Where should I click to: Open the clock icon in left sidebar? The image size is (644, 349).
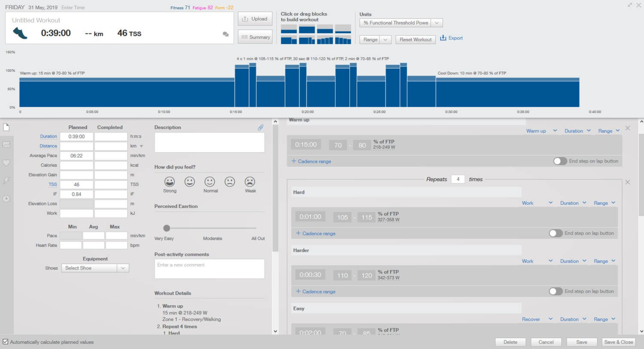click(x=6, y=199)
